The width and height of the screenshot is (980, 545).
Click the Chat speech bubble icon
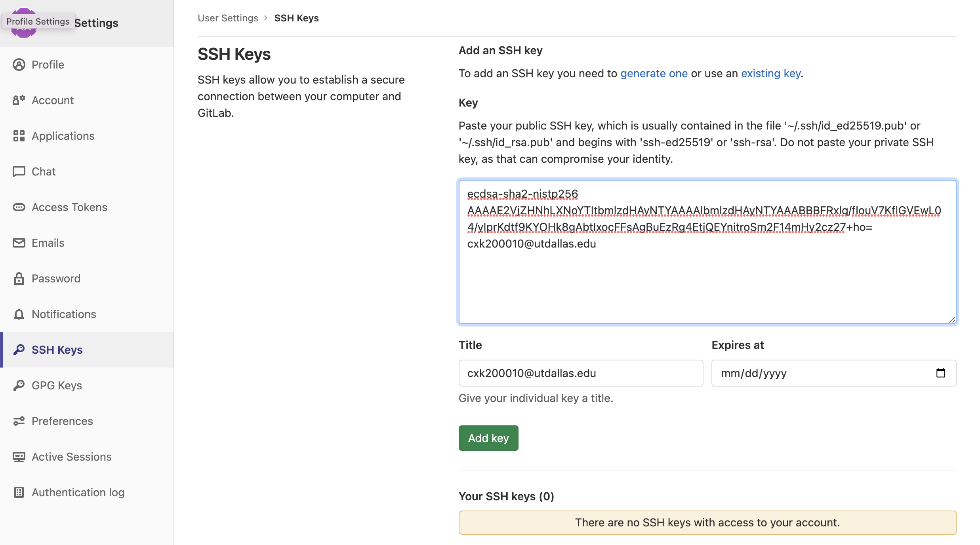click(19, 172)
